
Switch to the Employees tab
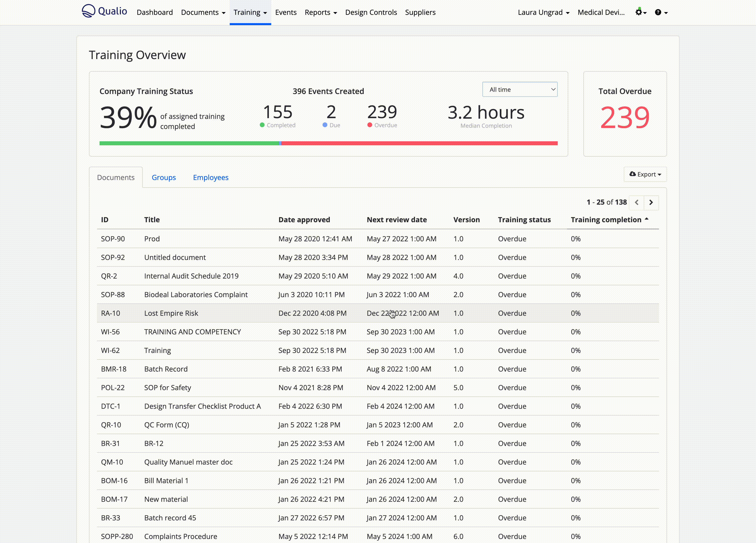(x=211, y=177)
